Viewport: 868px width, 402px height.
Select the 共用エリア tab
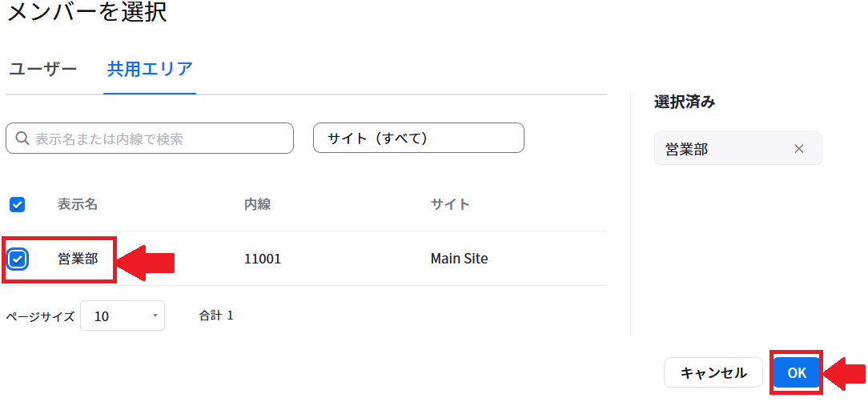pos(150,69)
